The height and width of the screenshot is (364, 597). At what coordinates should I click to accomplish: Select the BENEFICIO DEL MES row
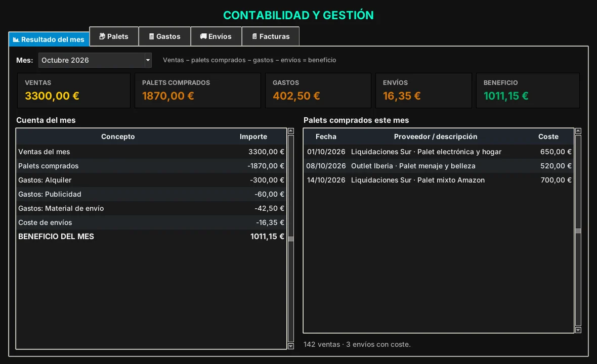[x=151, y=237]
